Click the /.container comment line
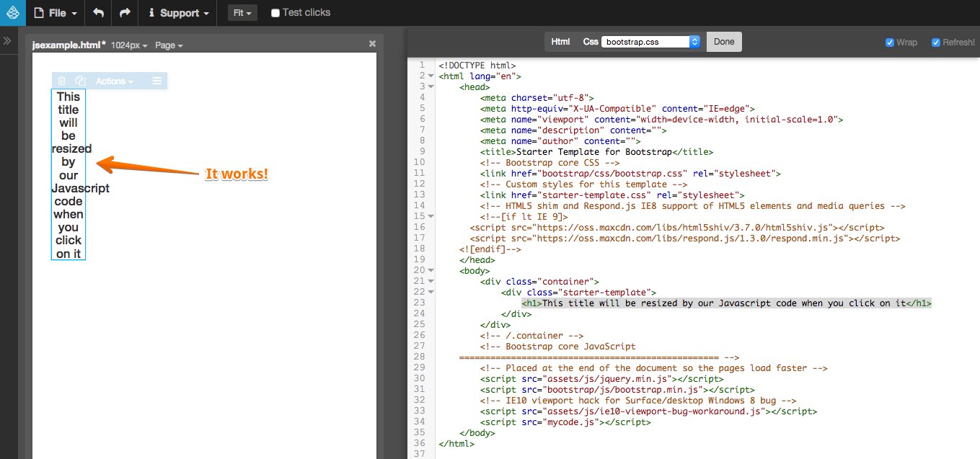980x459 pixels. [x=531, y=336]
